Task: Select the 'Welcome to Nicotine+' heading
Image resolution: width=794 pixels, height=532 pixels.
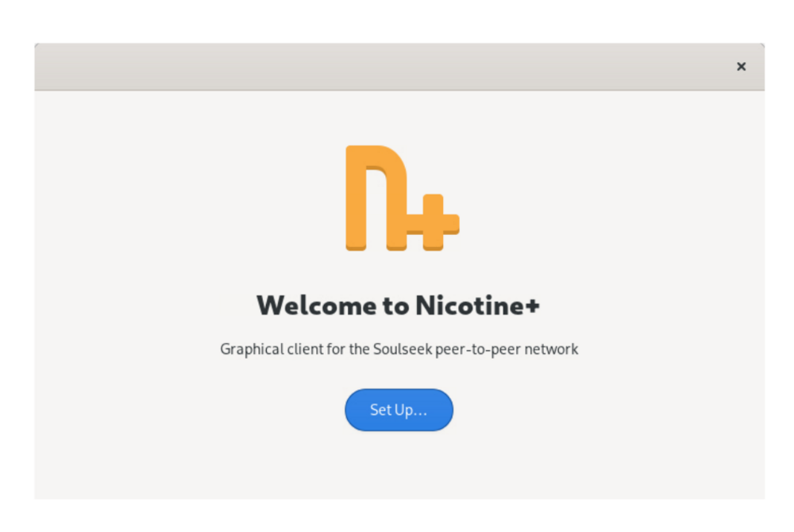Action: pos(399,306)
